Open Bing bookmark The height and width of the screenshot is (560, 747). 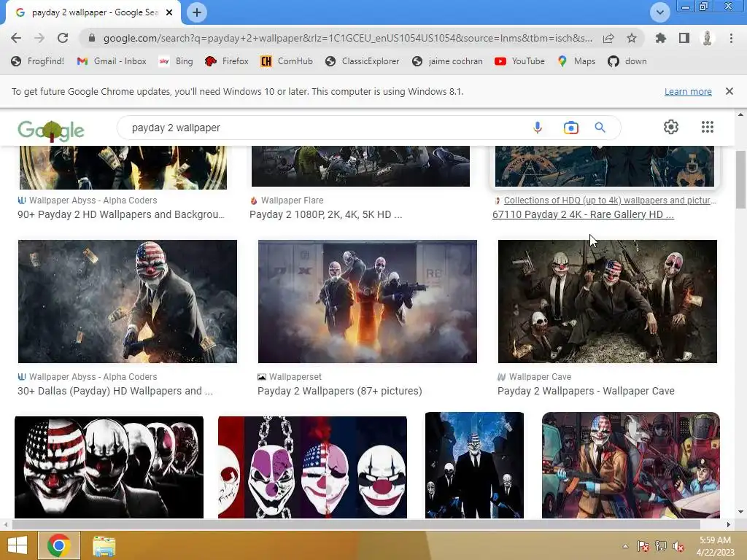(x=176, y=61)
